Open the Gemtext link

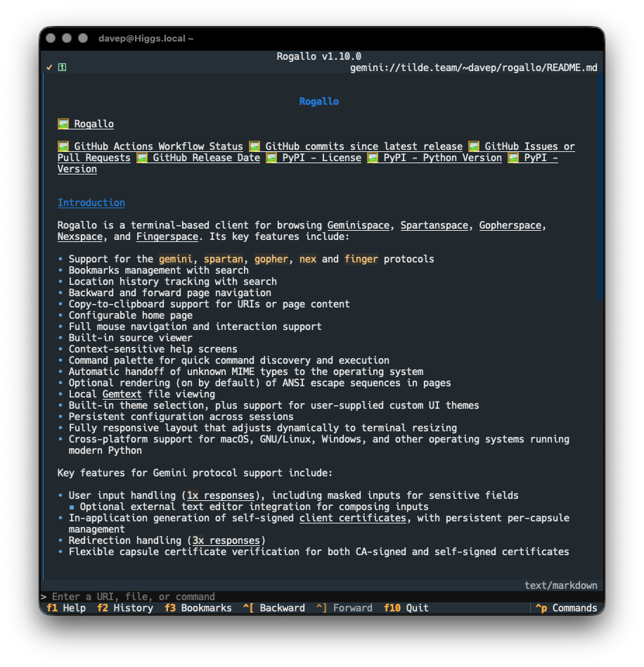click(x=122, y=394)
